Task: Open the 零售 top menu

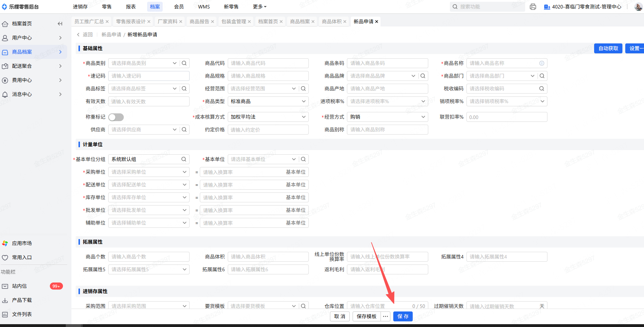Action: click(107, 7)
